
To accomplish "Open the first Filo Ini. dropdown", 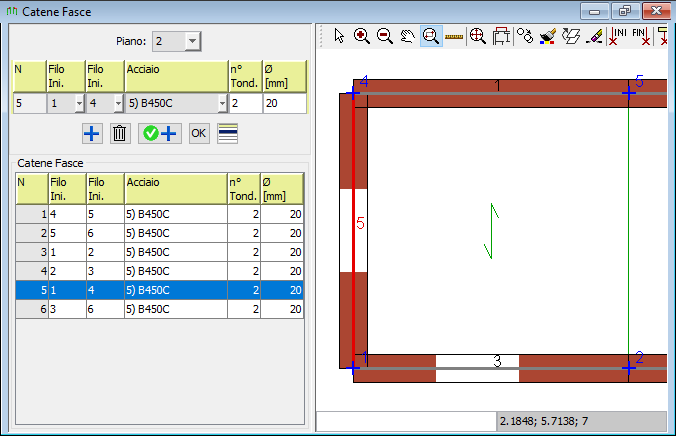I will tap(79, 103).
